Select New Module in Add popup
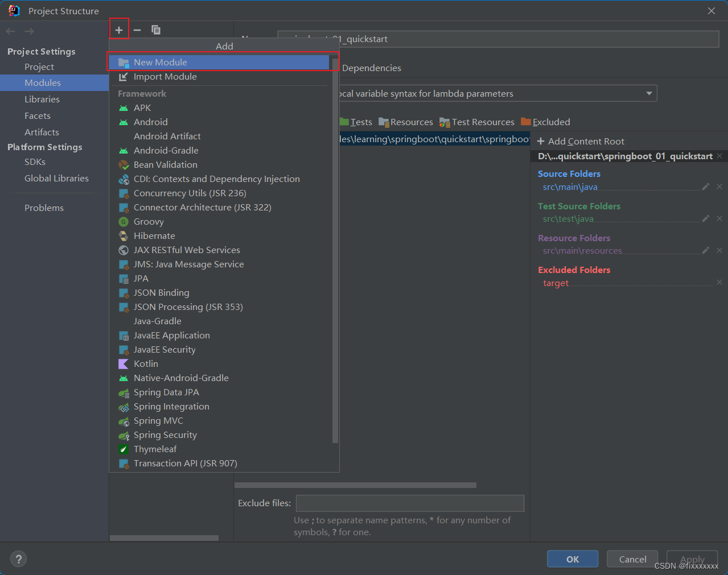This screenshot has width=728, height=575. (219, 62)
